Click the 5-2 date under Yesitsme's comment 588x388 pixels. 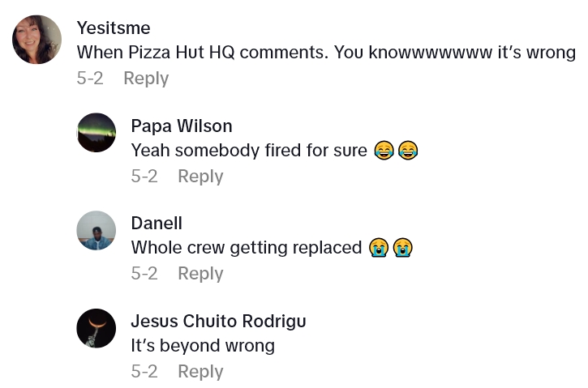[x=90, y=79]
